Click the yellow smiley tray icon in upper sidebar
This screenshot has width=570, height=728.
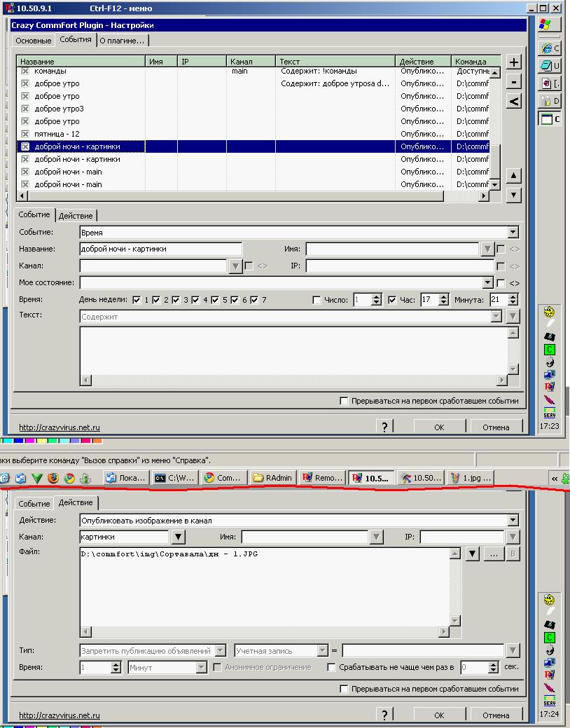click(x=550, y=313)
